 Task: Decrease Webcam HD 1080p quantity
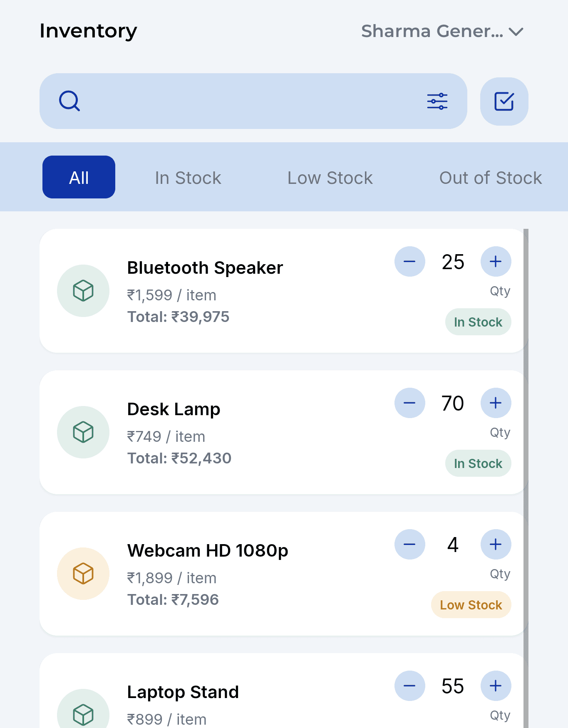(x=410, y=545)
